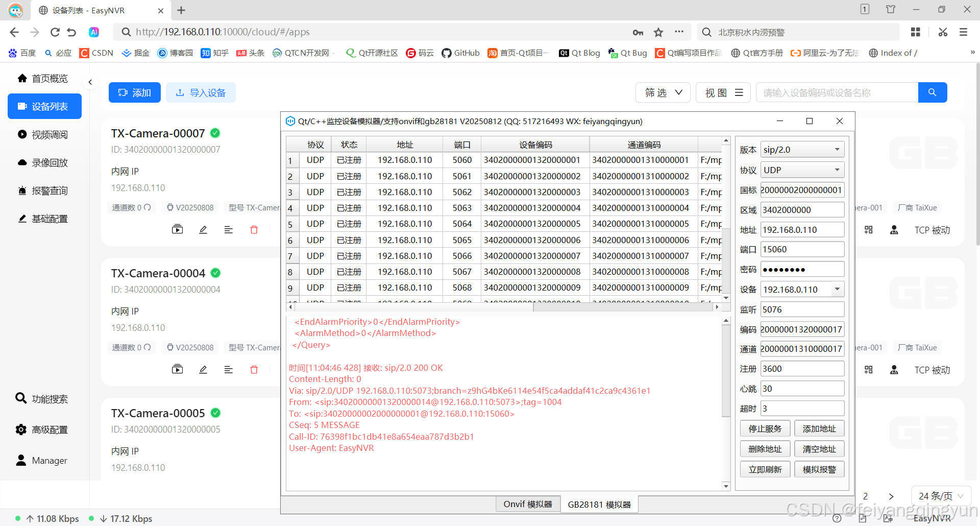Open the CSDN bookmark
Image resolution: width=980 pixels, height=526 pixels.
(x=96, y=53)
